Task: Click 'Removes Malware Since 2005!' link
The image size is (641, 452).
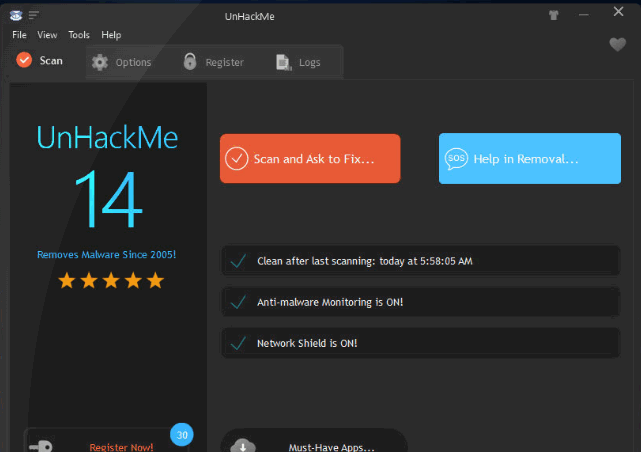Action: click(106, 255)
